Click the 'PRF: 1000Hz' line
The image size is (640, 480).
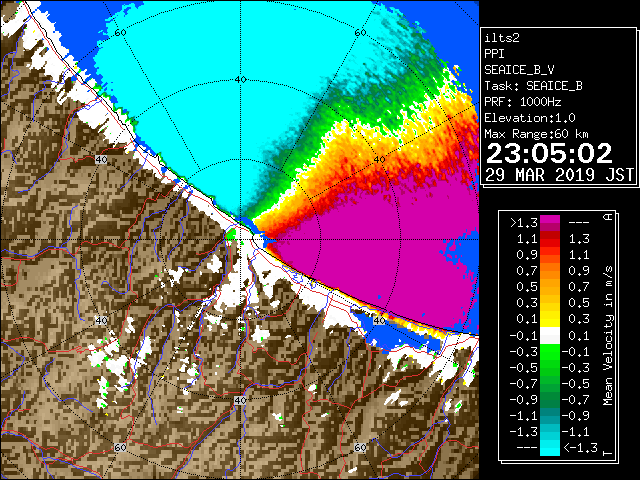[523, 102]
